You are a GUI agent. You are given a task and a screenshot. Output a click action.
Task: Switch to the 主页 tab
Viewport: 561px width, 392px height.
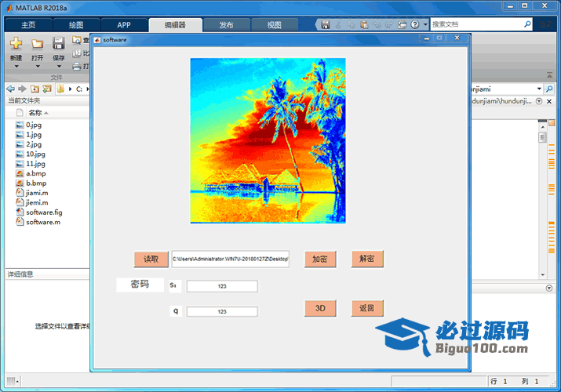28,24
